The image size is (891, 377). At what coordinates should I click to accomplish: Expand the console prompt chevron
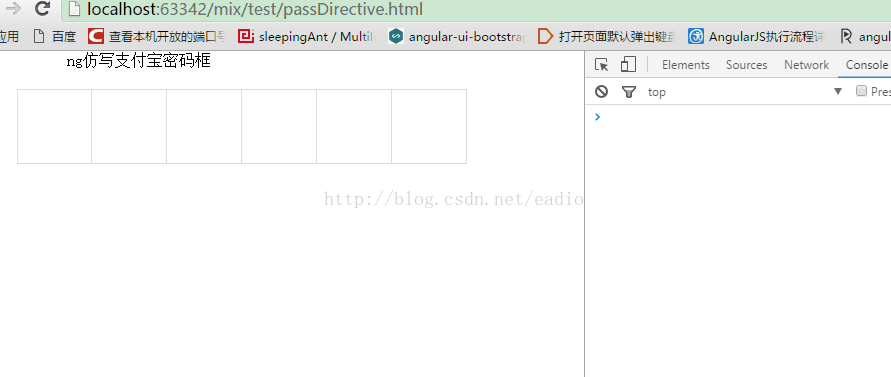click(x=597, y=117)
